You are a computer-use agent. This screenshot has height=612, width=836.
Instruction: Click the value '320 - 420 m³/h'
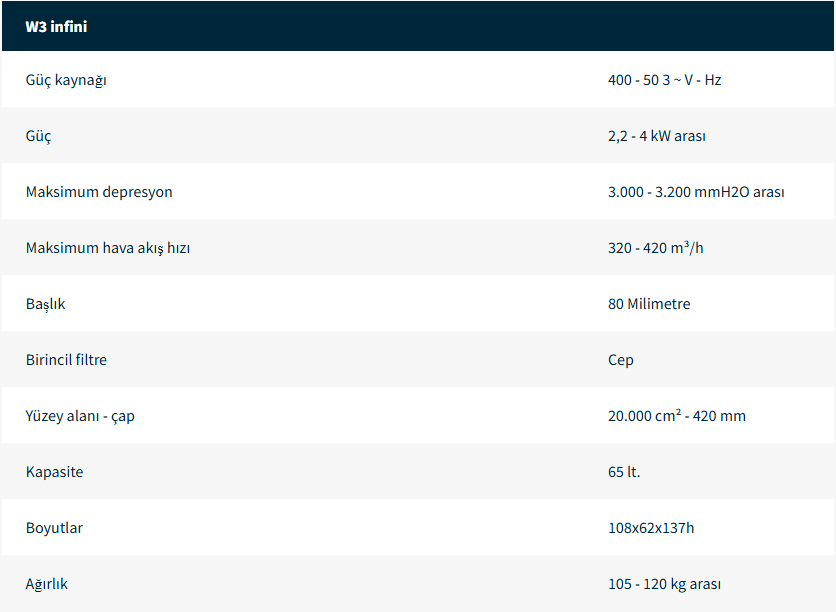(655, 247)
